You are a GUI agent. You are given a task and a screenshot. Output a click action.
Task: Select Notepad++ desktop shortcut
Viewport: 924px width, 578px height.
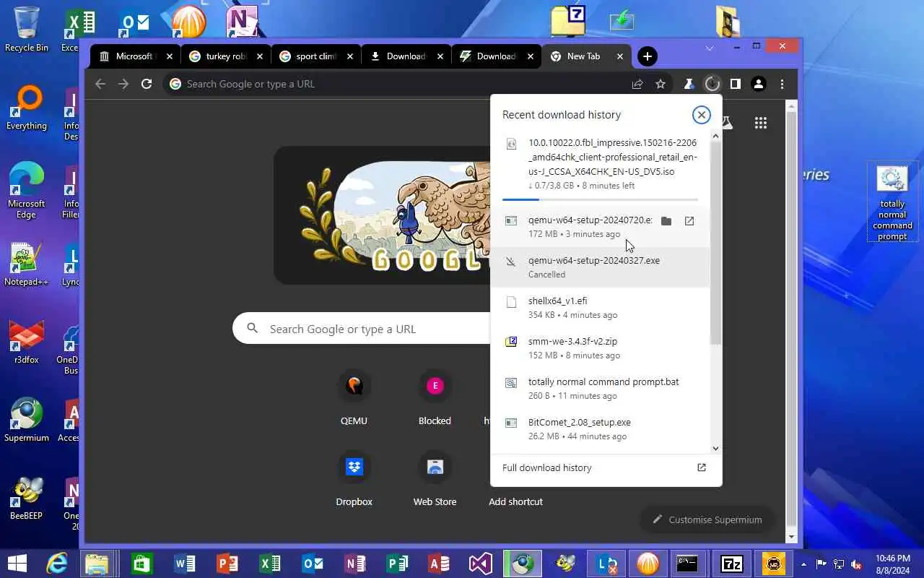point(27,263)
